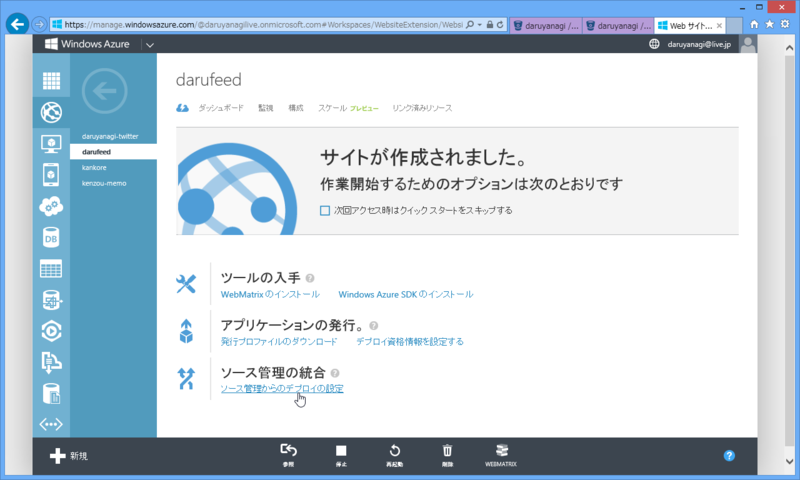800x480 pixels.
Task: Click ソース管理からのデプロイの設定 link
Action: pyautogui.click(x=282, y=389)
